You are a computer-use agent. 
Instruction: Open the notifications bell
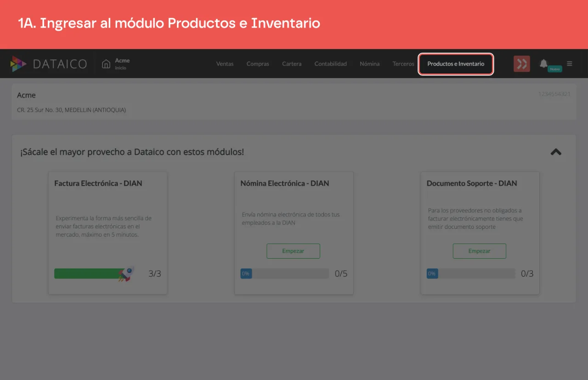tap(543, 63)
